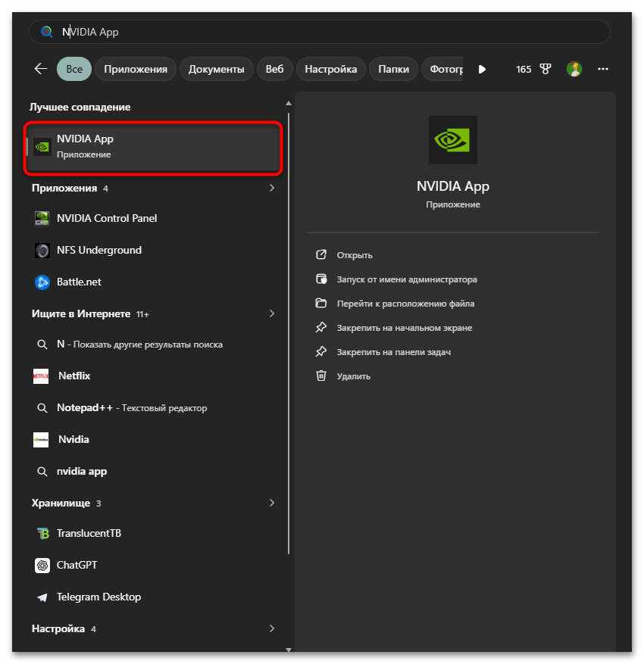Click the pin icon for начальном экране

pos(321,327)
